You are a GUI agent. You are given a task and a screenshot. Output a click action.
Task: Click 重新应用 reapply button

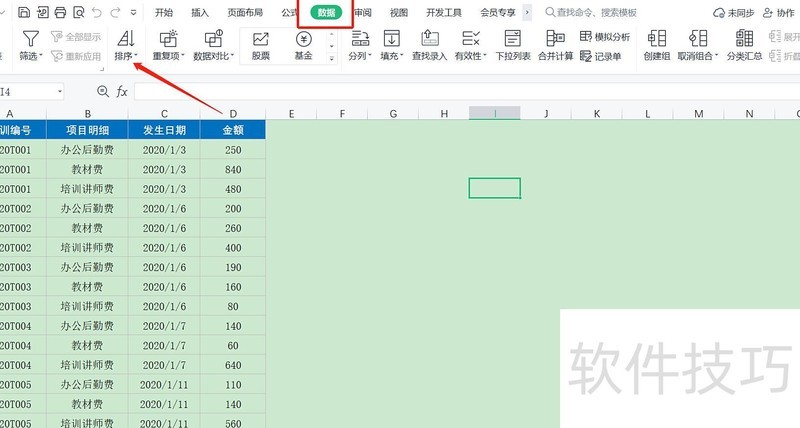pyautogui.click(x=76, y=56)
